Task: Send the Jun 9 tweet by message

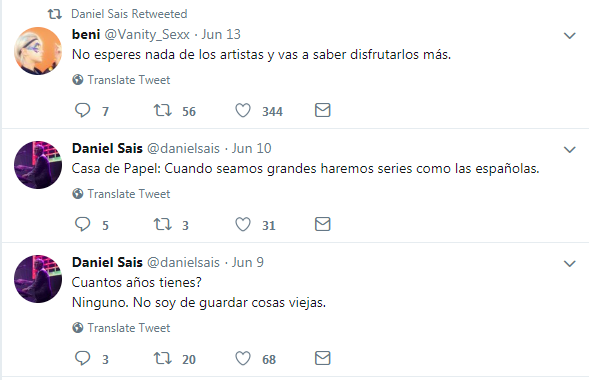Action: click(x=322, y=358)
